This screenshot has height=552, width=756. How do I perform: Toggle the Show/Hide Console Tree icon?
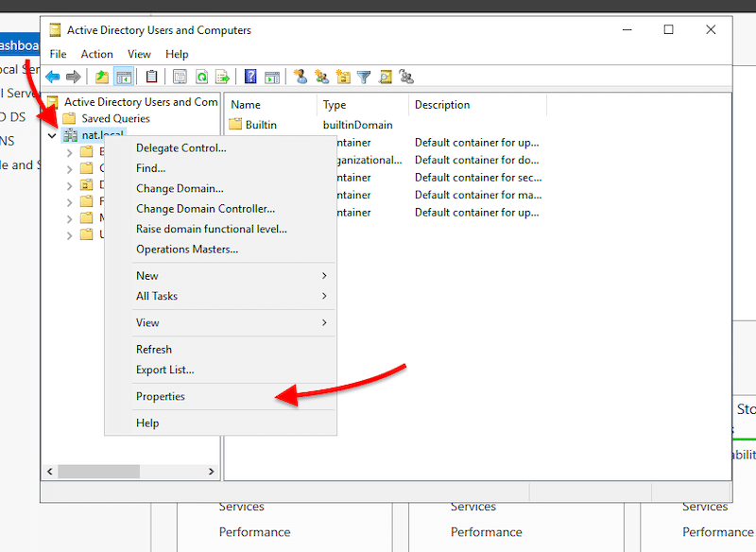[x=124, y=77]
